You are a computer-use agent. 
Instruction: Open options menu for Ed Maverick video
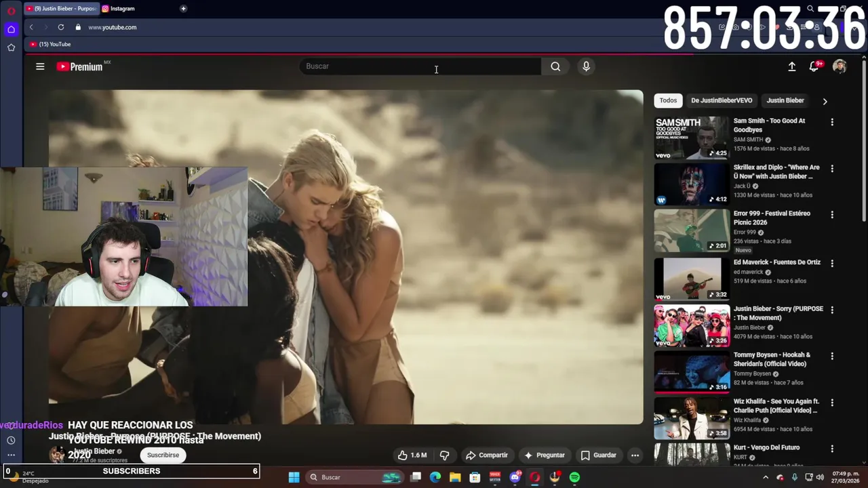tap(832, 263)
